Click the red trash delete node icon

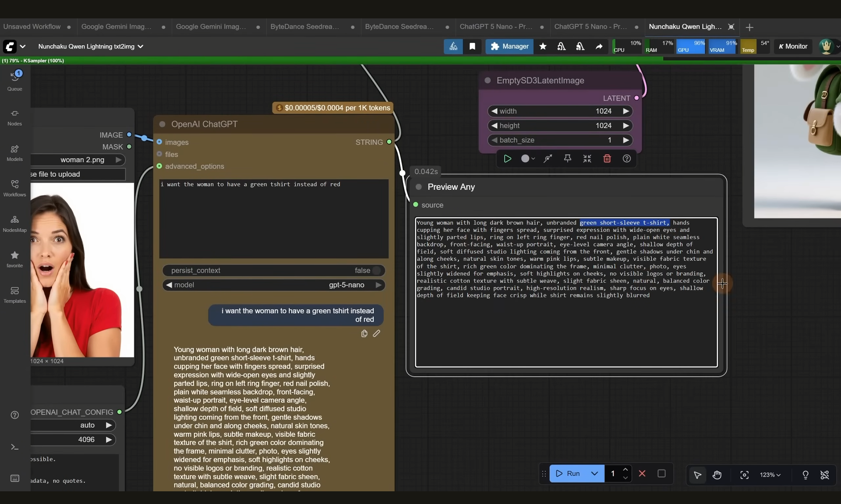[x=607, y=159]
